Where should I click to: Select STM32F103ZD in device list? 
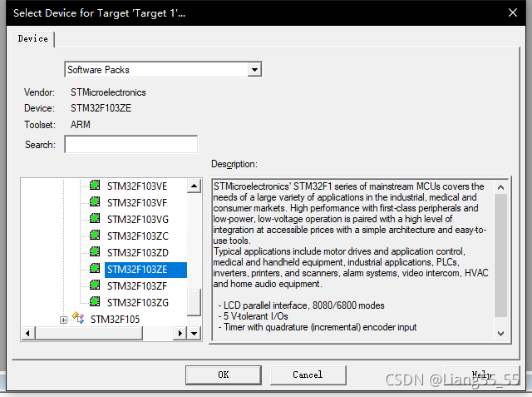pos(138,253)
